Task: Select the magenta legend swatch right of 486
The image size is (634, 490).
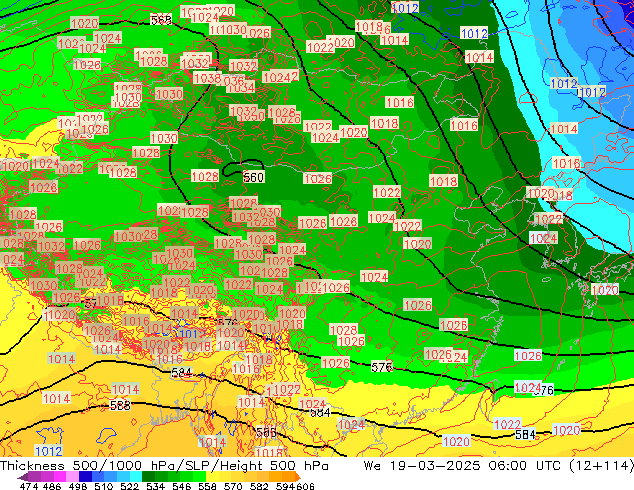Action: [x=60, y=477]
